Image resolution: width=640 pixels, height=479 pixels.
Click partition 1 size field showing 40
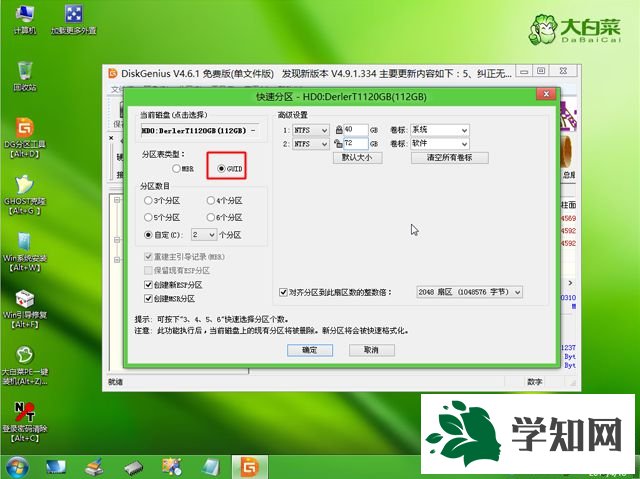click(x=356, y=130)
